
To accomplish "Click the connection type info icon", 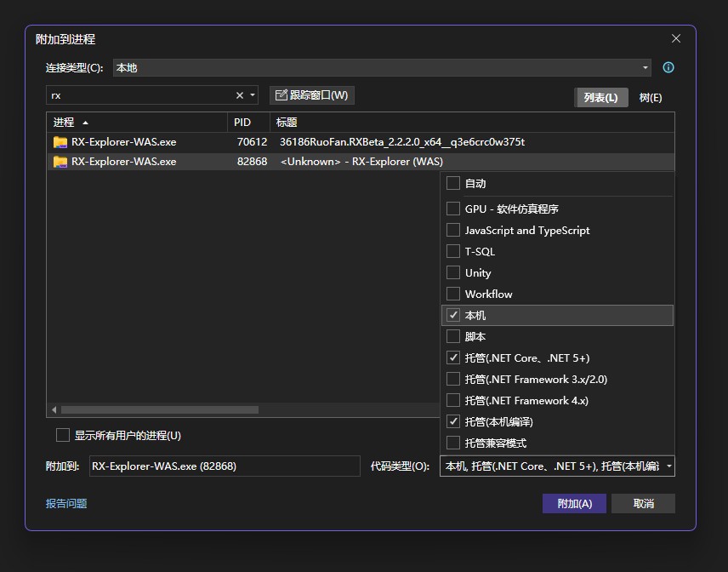I will [x=668, y=67].
